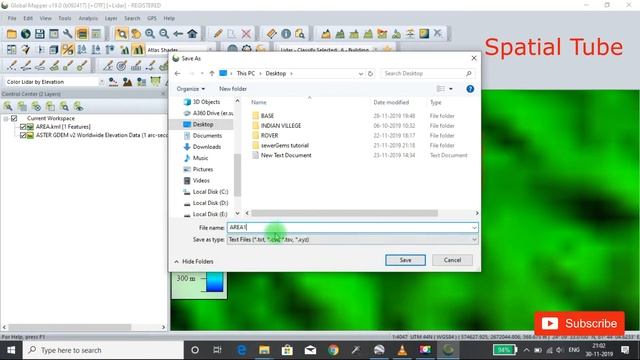
Task: Click the range ring target icon
Action: 122,65
